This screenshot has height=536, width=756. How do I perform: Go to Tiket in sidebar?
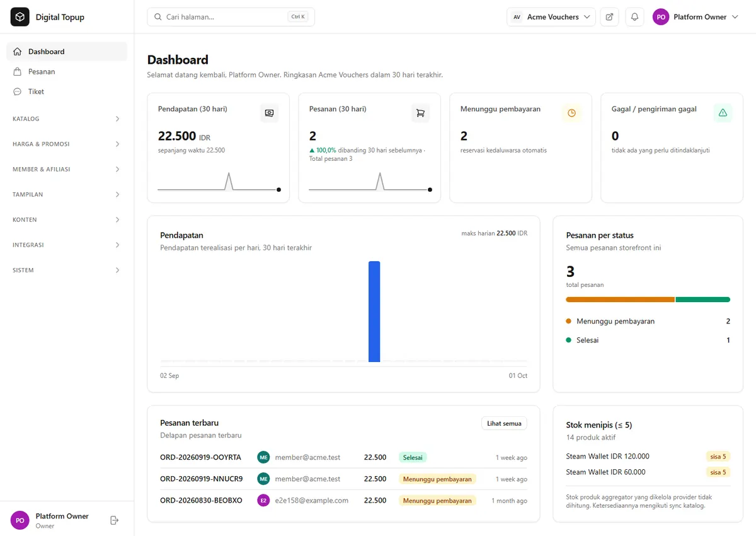67,91
